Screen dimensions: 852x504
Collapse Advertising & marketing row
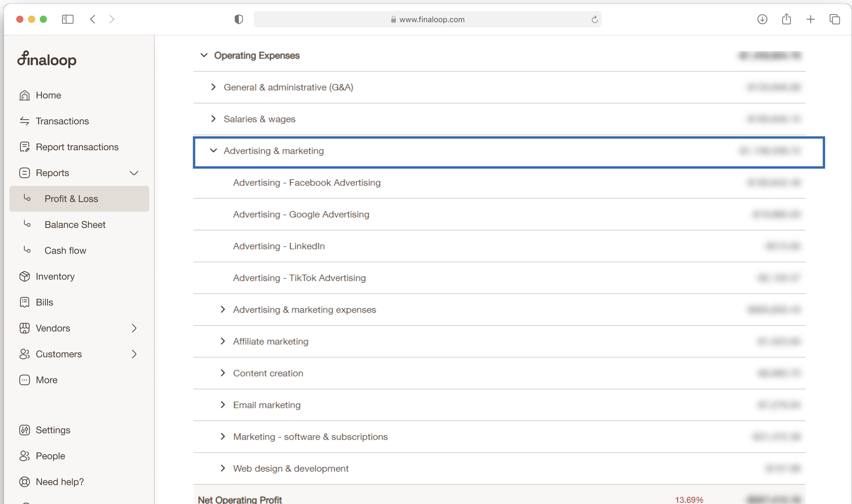click(213, 151)
